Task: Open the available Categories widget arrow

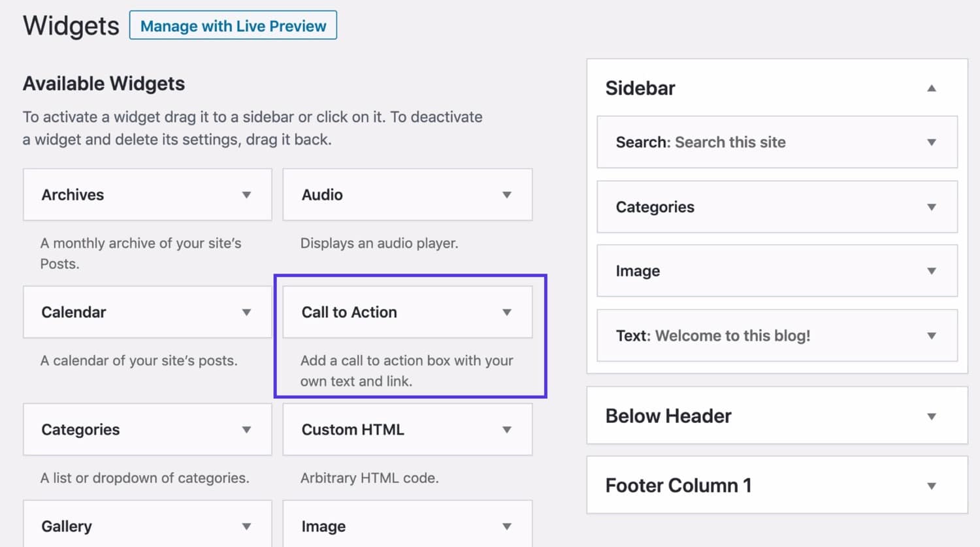Action: coord(246,430)
